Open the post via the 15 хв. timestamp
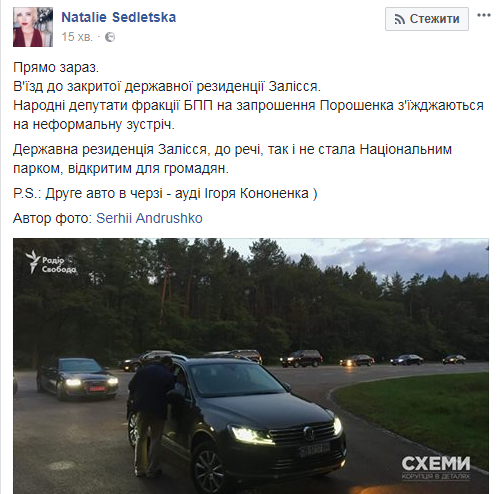Viewport: 497px width, 494px height. [x=77, y=37]
